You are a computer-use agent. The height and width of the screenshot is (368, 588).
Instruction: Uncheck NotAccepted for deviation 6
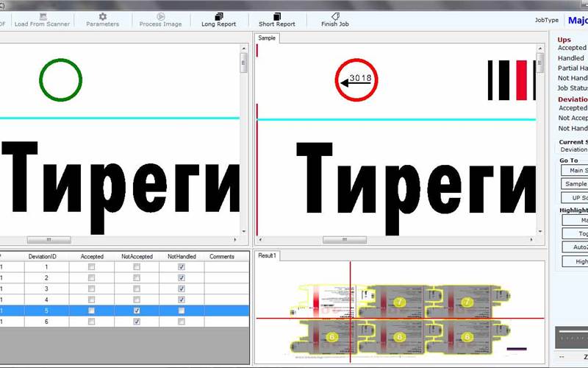[137, 322]
